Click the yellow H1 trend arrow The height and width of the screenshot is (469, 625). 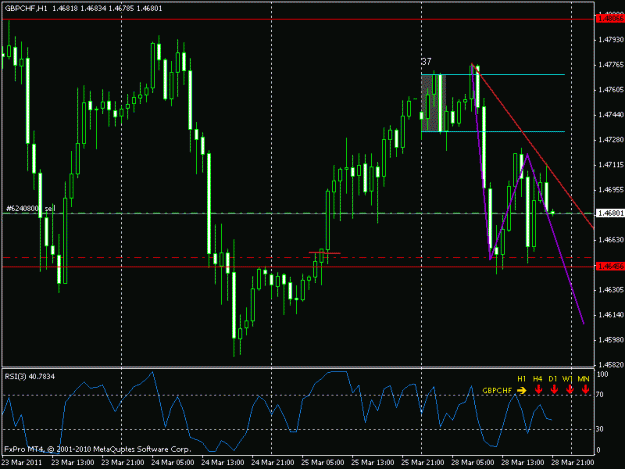521,391
